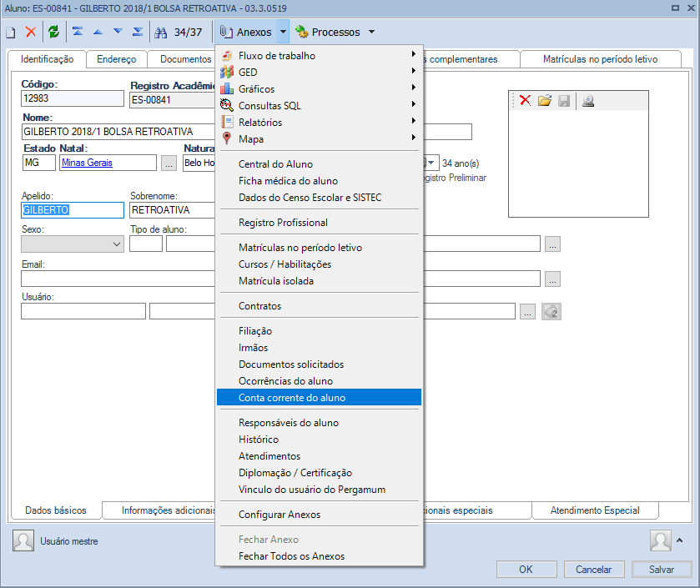Click the save photo floppy disk icon
Screen dimensions: 700x588
click(564, 101)
